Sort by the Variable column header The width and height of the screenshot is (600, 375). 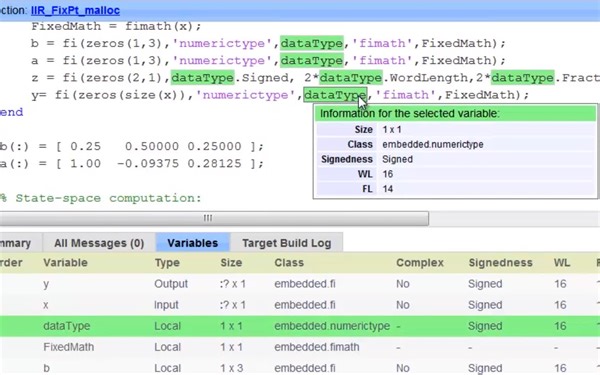(x=65, y=262)
